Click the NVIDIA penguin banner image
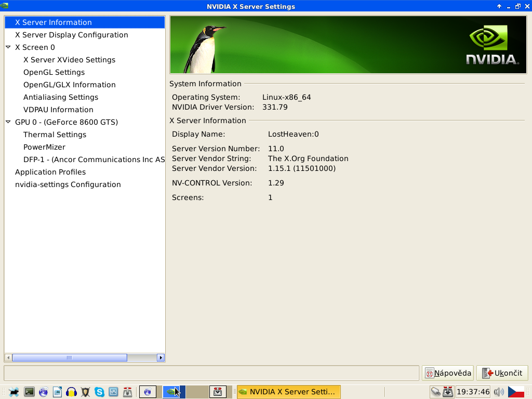The width and height of the screenshot is (532, 399). (348, 45)
